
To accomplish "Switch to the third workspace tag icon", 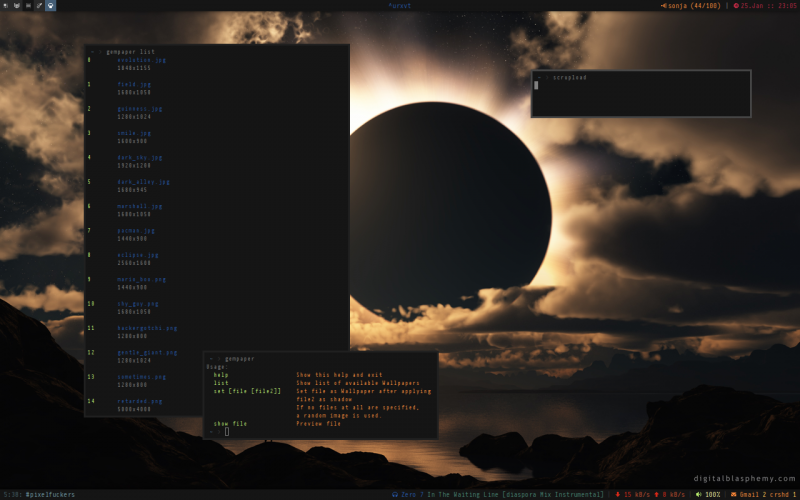I will (28, 6).
